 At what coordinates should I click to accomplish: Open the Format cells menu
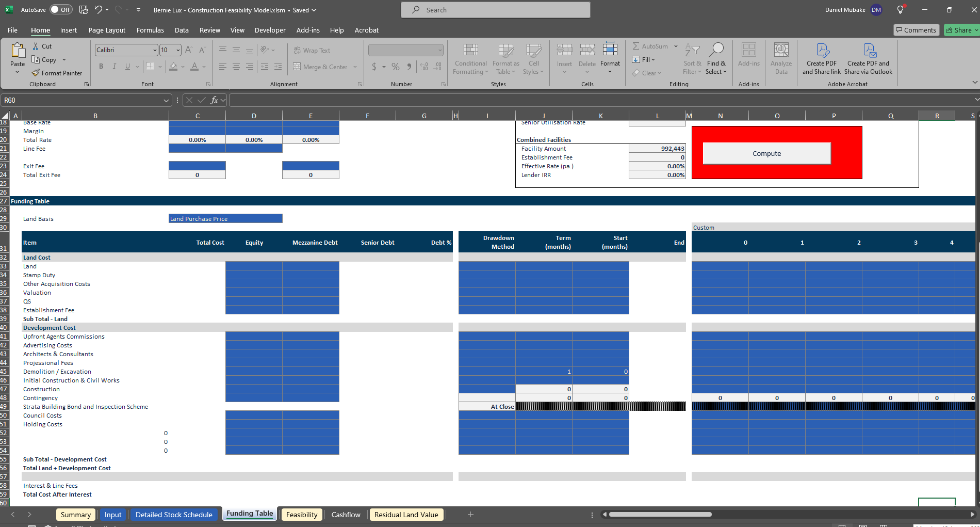tap(610, 58)
